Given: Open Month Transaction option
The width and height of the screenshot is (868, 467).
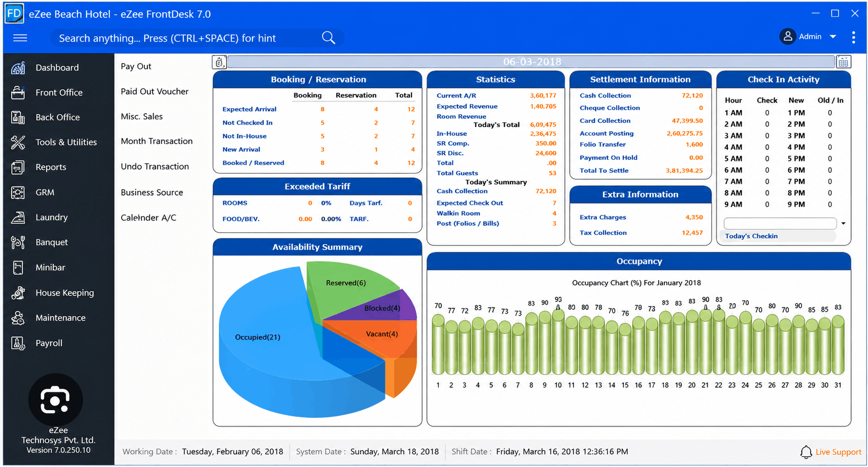Looking at the screenshot, I should [156, 141].
